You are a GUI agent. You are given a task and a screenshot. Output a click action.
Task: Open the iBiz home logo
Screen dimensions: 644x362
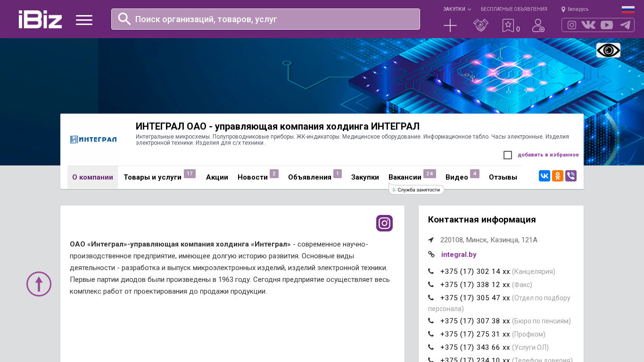point(40,19)
